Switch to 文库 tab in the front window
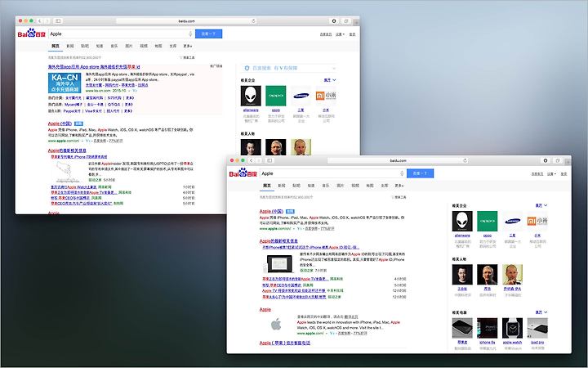 [385, 186]
